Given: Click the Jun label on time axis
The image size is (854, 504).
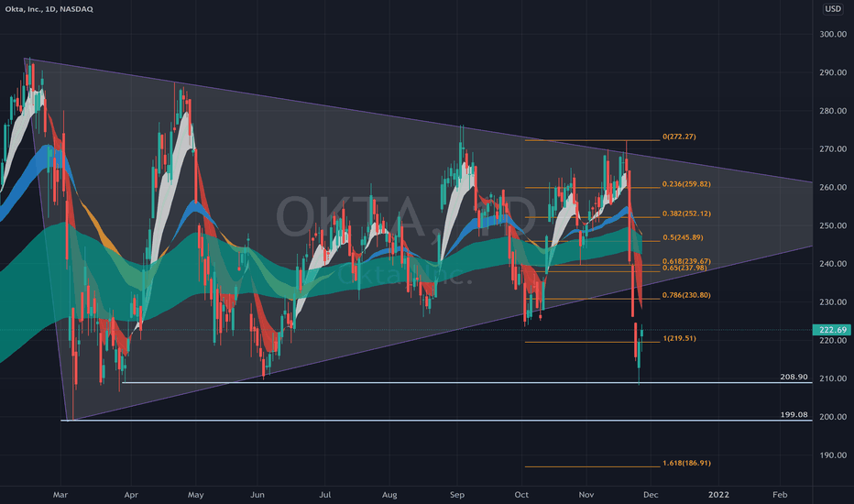Looking at the screenshot, I should click(257, 495).
